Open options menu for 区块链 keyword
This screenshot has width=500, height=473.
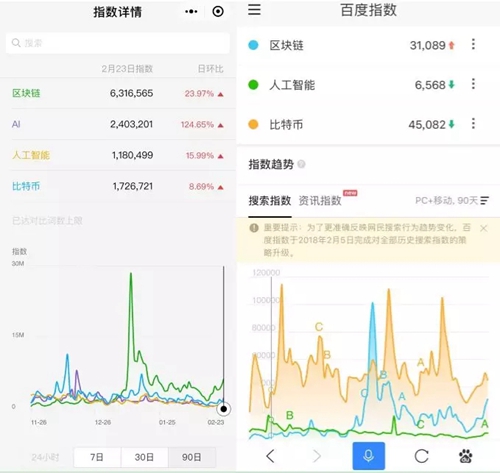[473, 44]
